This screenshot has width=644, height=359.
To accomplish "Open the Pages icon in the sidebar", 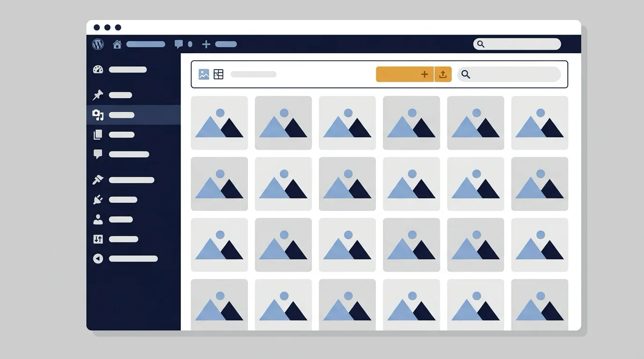I will pyautogui.click(x=98, y=135).
